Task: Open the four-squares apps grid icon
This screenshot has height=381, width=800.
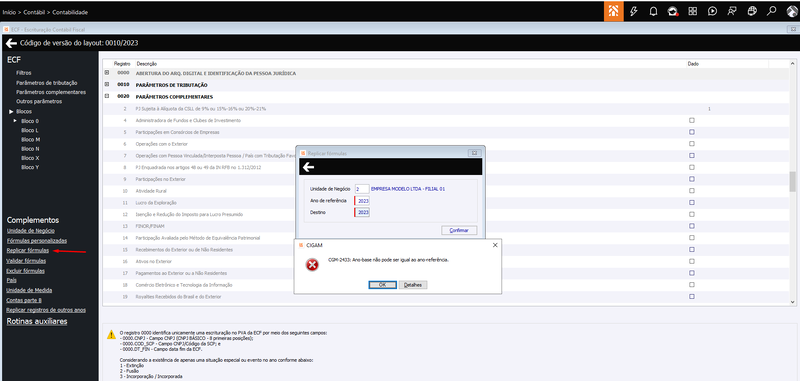Action: click(x=692, y=11)
